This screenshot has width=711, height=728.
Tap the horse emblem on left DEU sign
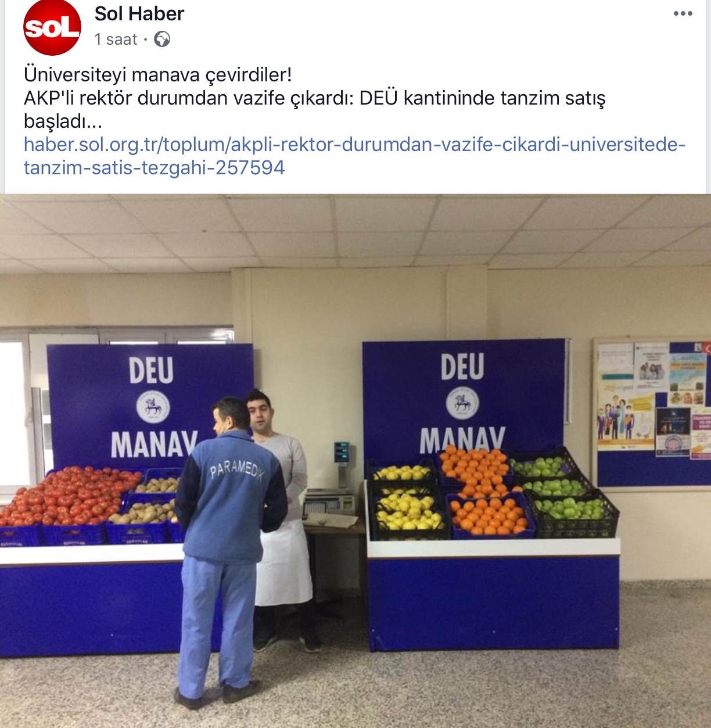[x=153, y=406]
